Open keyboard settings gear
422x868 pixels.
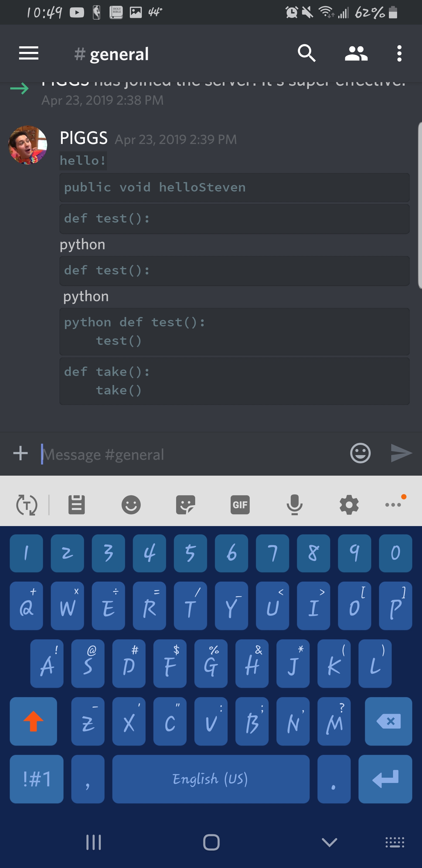pos(349,504)
